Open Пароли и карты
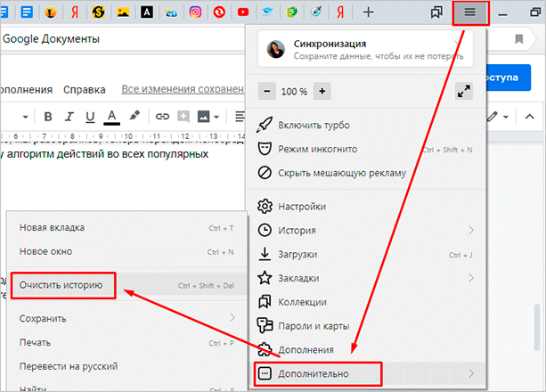 (x=365, y=326)
